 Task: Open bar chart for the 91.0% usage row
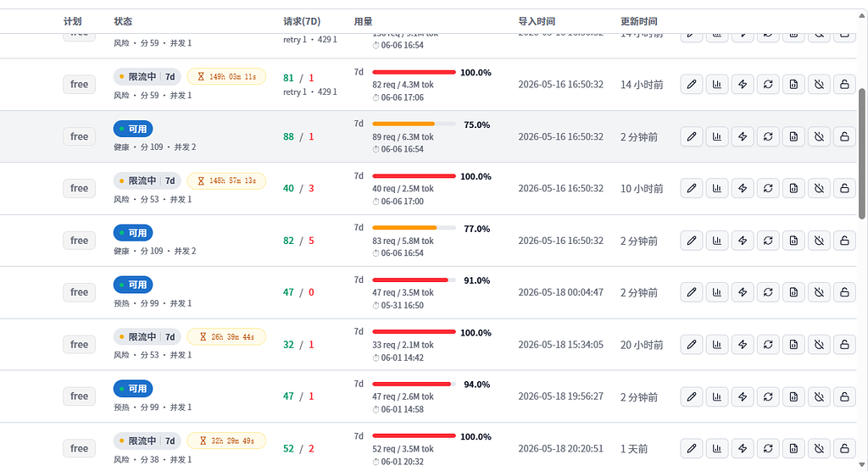coord(717,291)
